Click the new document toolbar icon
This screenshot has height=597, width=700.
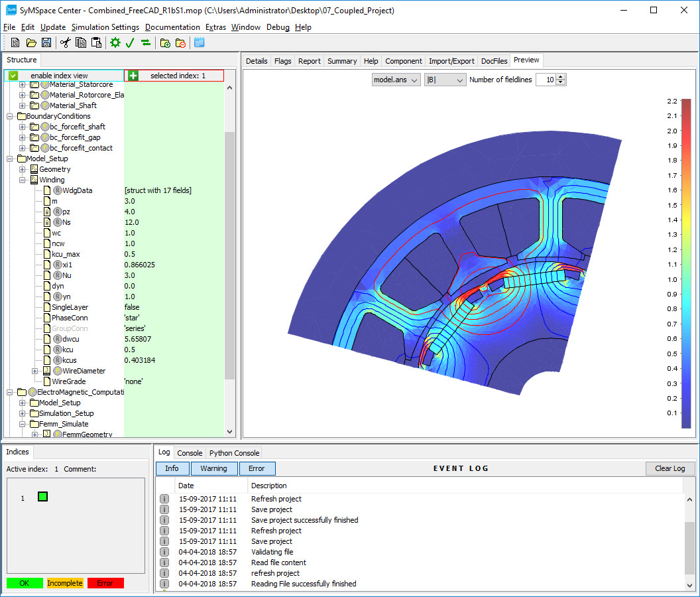coord(14,42)
